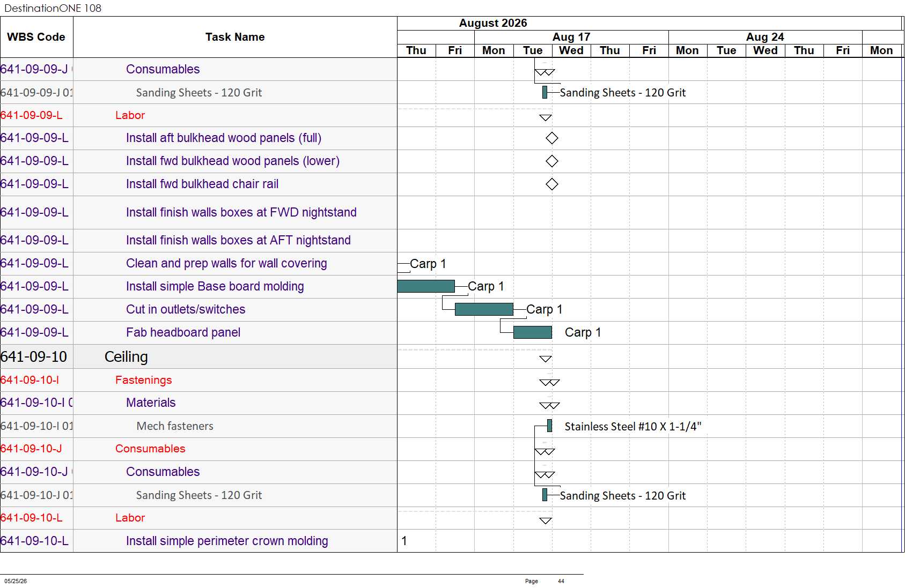Viewport: 905px width, 588px height.
Task: Select the Fastenings task row
Action: point(198,380)
